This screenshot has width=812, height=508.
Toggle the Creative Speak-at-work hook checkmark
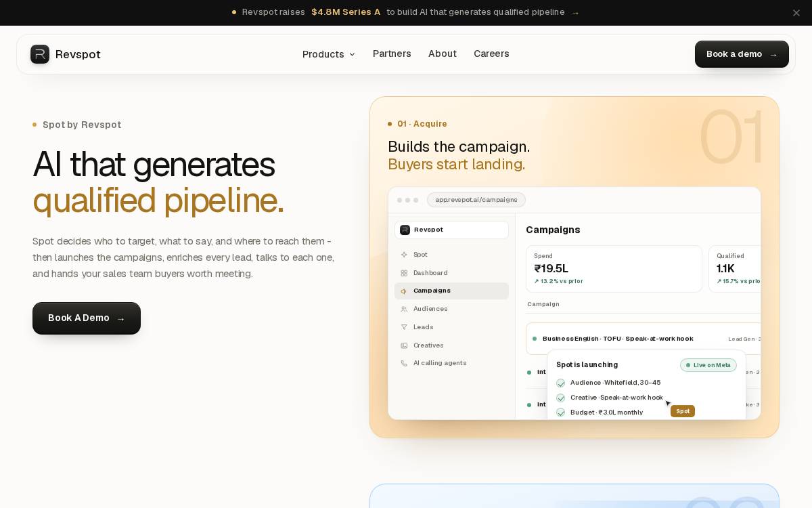(560, 398)
